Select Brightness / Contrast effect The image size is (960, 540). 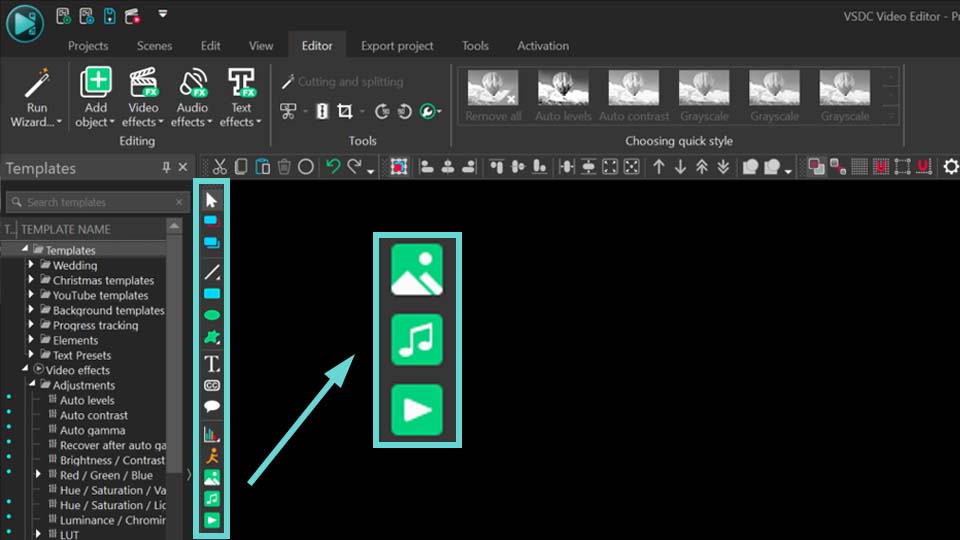tap(112, 460)
